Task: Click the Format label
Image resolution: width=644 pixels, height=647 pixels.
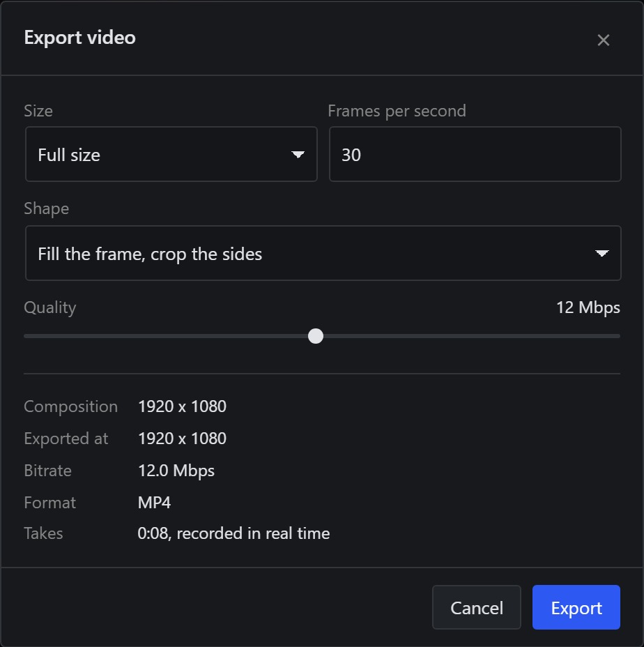Action: (x=50, y=503)
